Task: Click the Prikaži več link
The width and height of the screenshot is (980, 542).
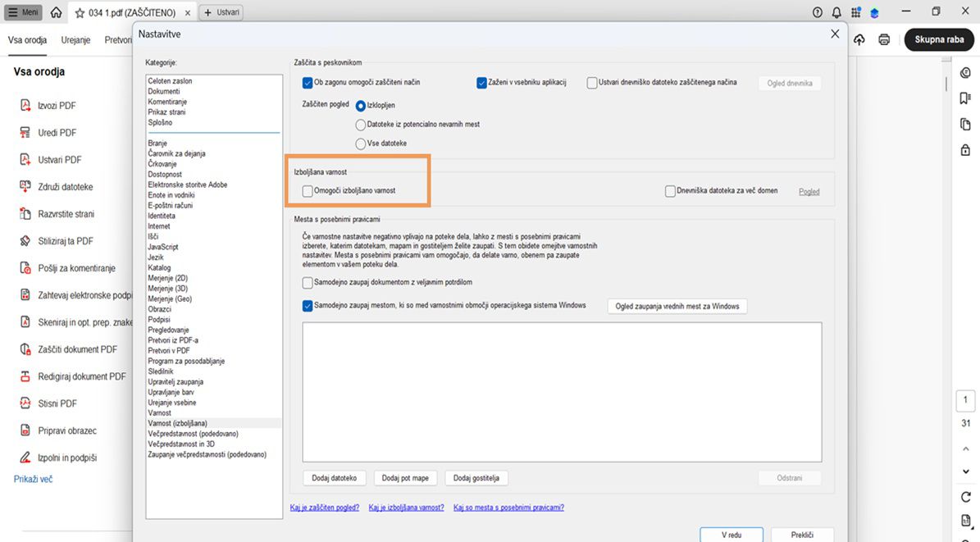Action: click(33, 479)
